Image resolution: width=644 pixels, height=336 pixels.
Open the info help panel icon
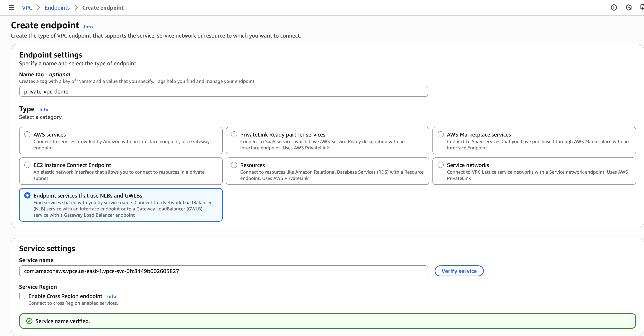coord(614,7)
